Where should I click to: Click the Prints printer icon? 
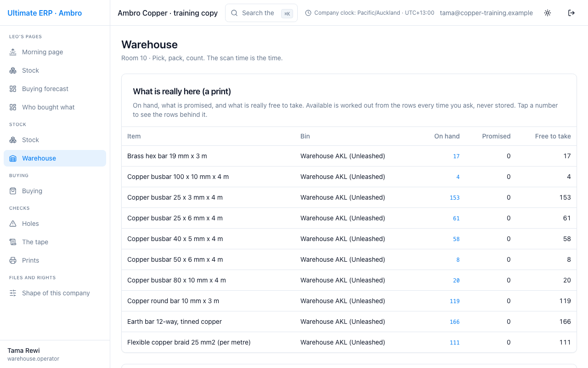click(13, 260)
